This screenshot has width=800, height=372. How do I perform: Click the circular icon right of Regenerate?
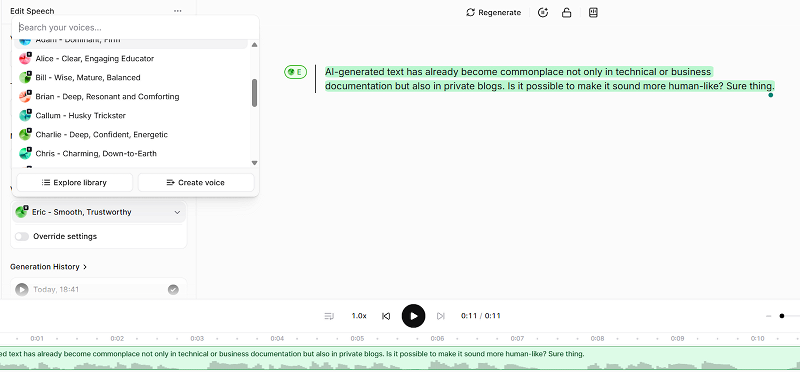[x=543, y=13]
